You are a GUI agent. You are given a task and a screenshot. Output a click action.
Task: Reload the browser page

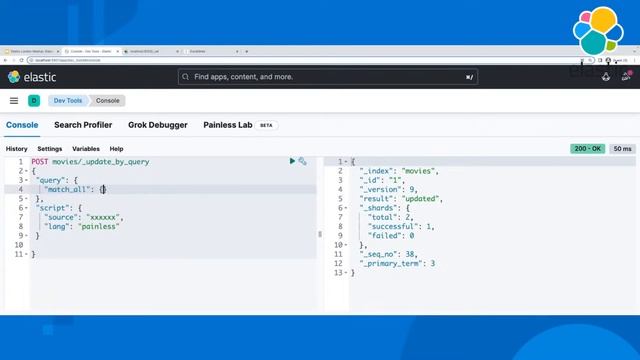(21, 60)
